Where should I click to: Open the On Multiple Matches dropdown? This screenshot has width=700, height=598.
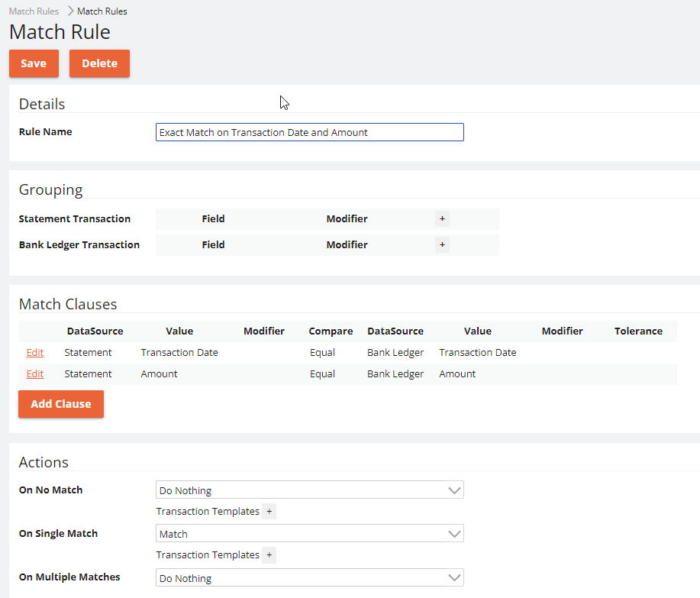point(309,578)
